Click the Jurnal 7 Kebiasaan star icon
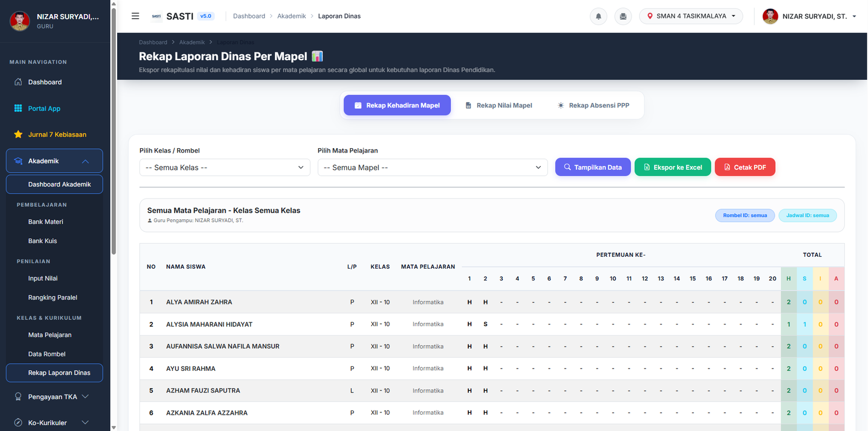Screen dimensions: 868x431 [x=18, y=135]
